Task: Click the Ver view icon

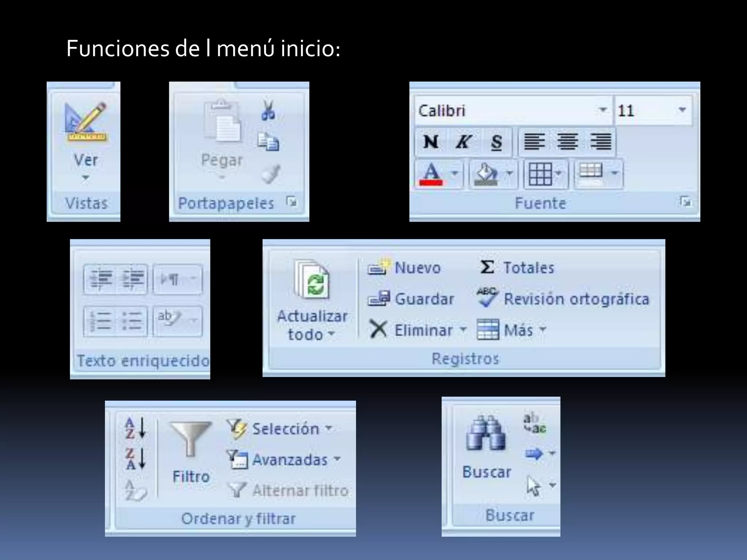Action: tap(86, 122)
